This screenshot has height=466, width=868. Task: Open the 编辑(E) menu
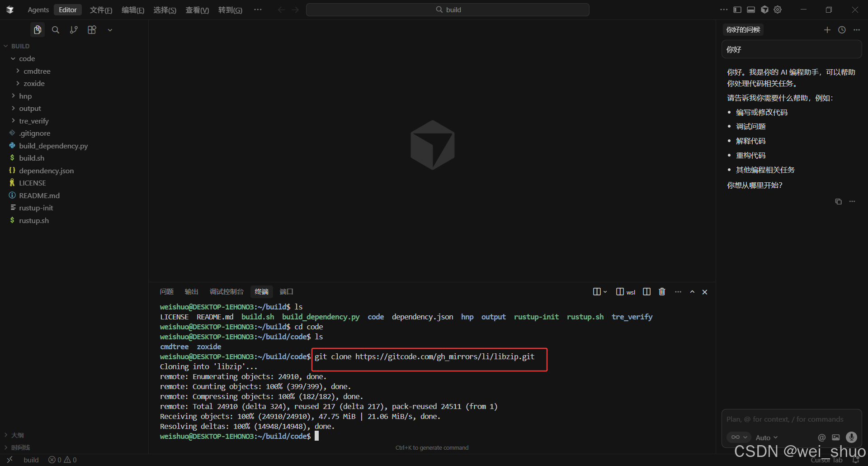point(133,10)
